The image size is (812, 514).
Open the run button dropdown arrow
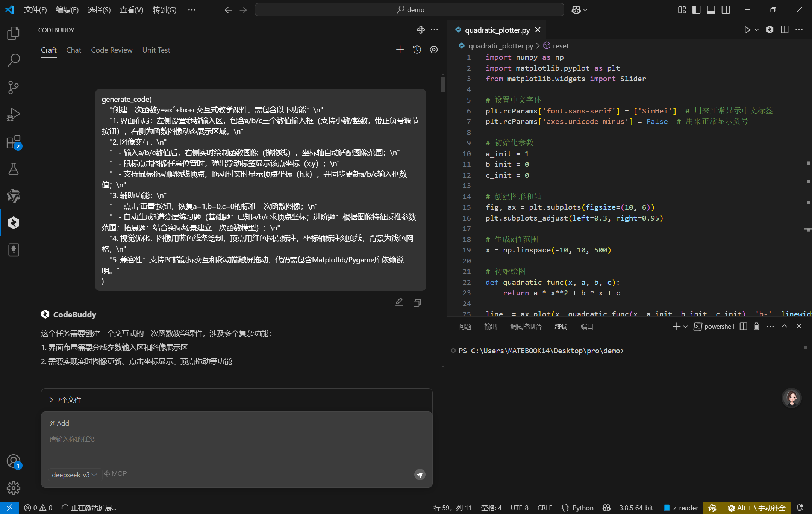757,30
